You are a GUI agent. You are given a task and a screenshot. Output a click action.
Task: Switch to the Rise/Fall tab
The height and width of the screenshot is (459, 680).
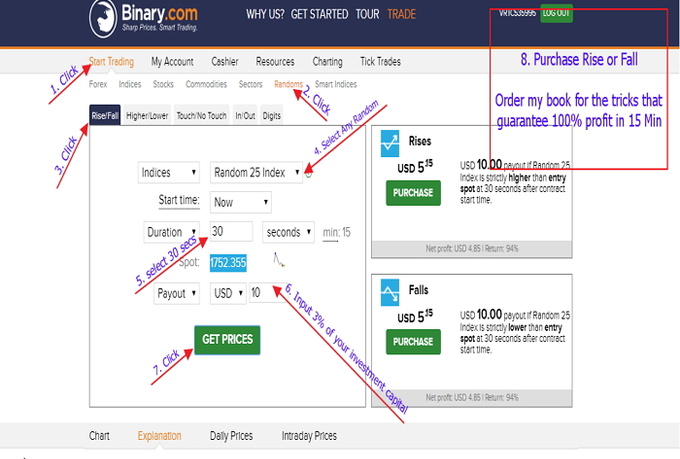pyautogui.click(x=105, y=115)
